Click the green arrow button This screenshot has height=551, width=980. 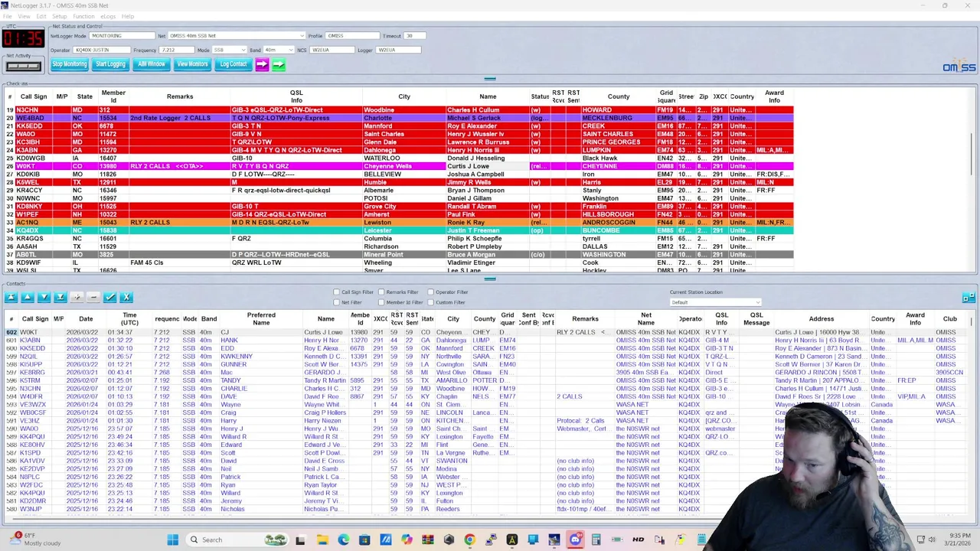pos(278,65)
